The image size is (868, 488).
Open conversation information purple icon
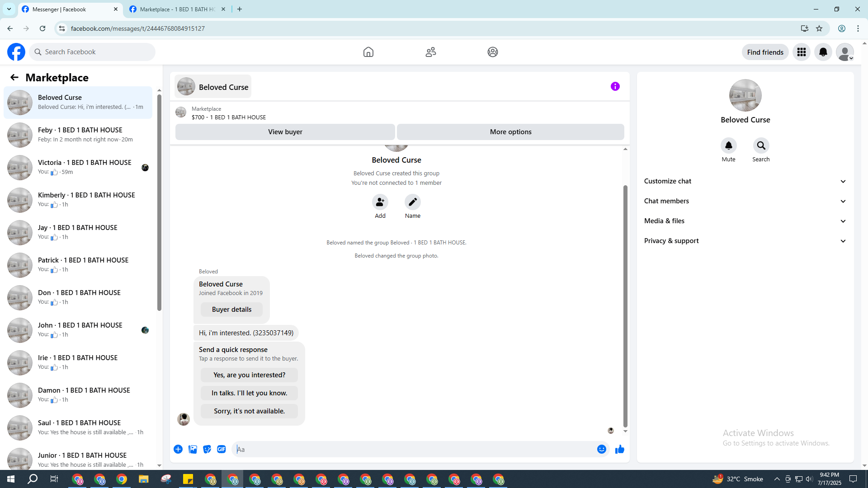click(x=615, y=86)
